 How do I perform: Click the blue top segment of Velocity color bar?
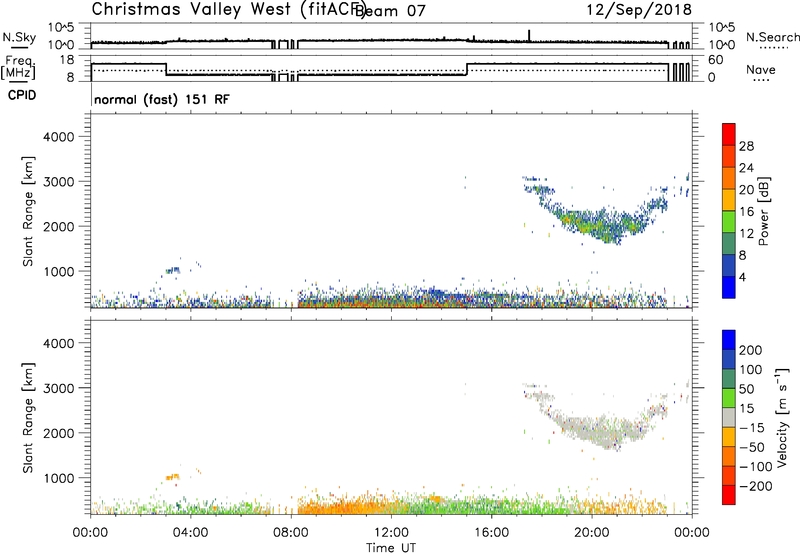tap(729, 340)
